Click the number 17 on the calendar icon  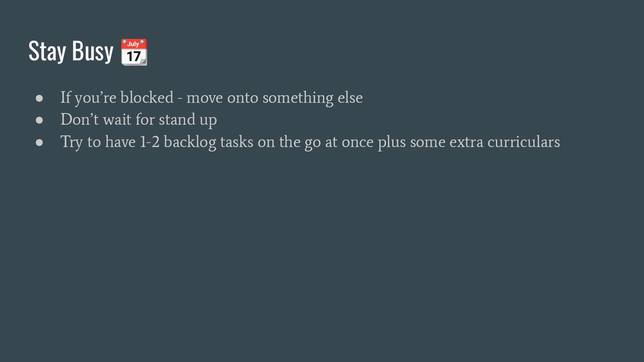[x=134, y=57]
